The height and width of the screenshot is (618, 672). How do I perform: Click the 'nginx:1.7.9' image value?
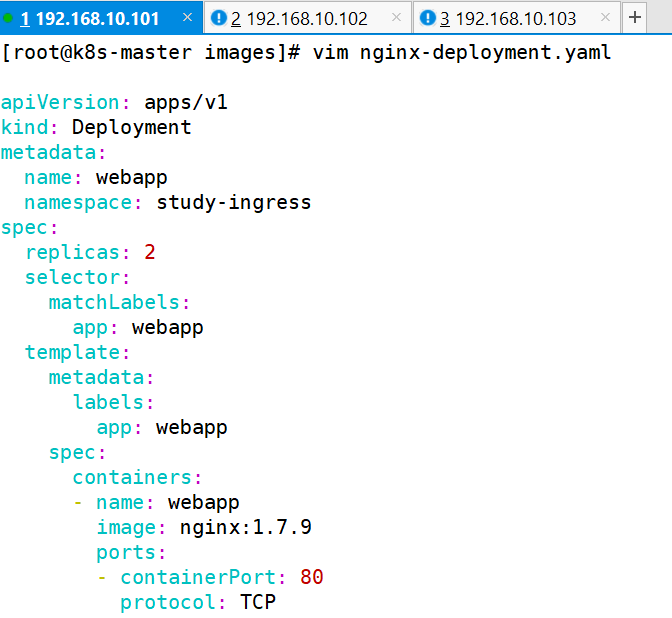(x=246, y=528)
